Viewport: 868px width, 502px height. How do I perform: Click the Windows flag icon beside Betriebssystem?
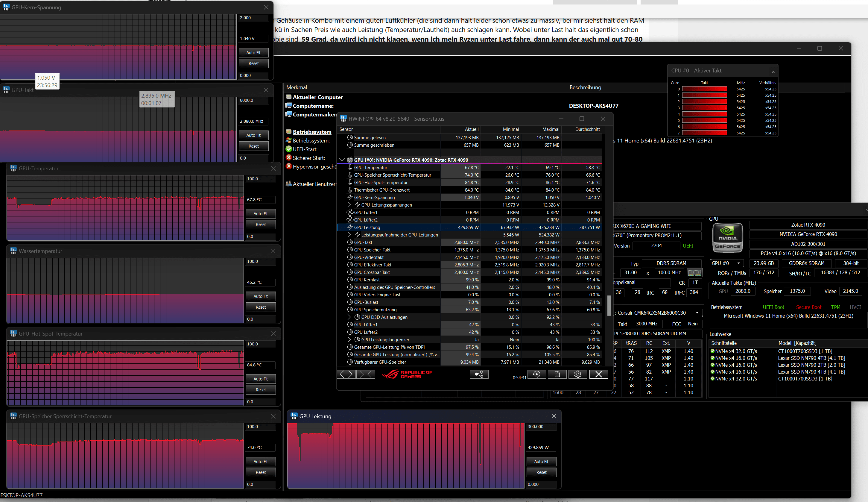tap(289, 140)
